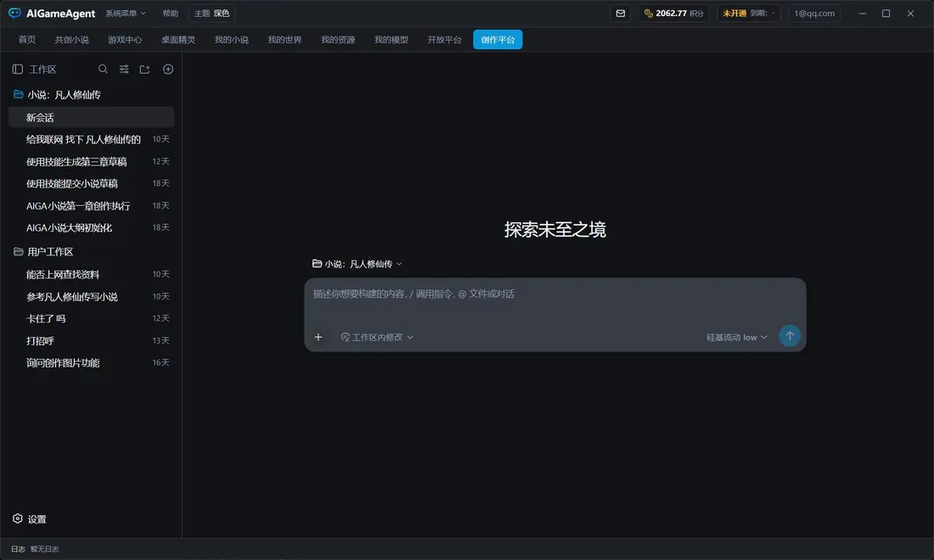Add attachment with the plus icon
The image size is (934, 560).
[x=318, y=337]
